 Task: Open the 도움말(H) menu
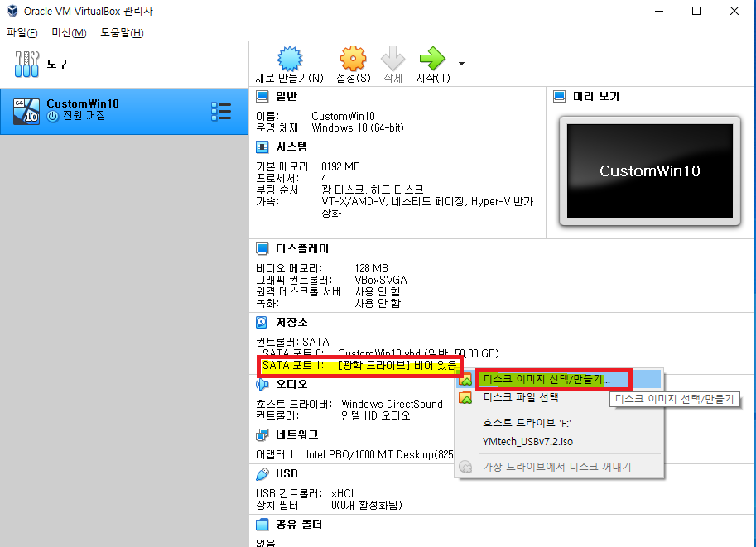(x=122, y=33)
